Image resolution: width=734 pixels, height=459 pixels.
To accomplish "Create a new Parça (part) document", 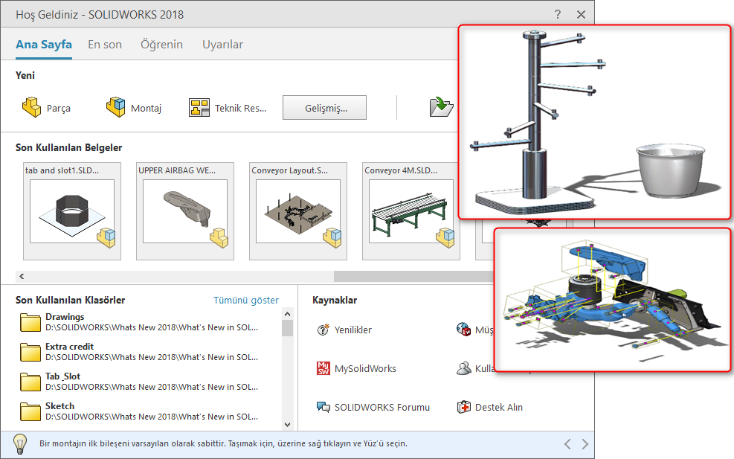I will click(x=46, y=108).
